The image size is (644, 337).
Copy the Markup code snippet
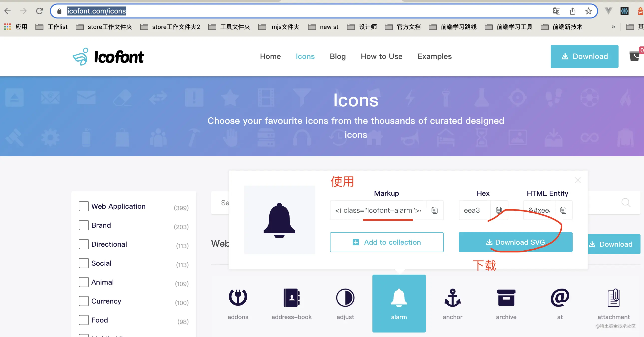[435, 210]
